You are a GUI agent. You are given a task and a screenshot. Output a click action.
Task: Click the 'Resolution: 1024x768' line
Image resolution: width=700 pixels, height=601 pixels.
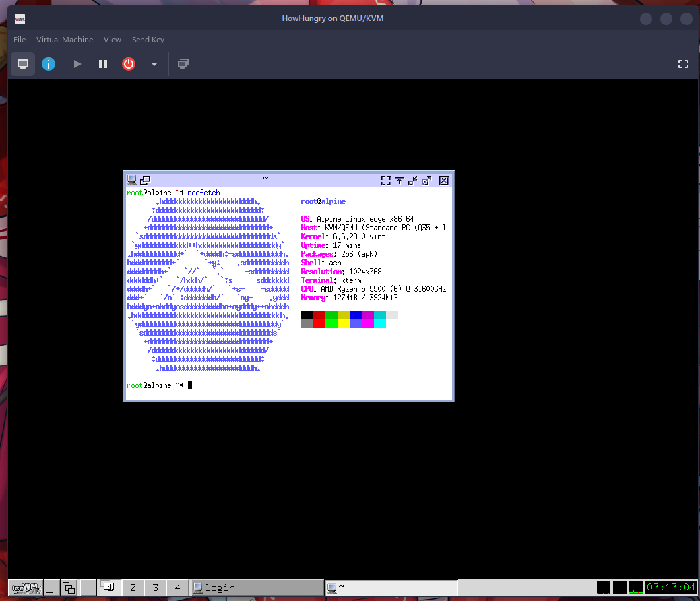coord(341,272)
